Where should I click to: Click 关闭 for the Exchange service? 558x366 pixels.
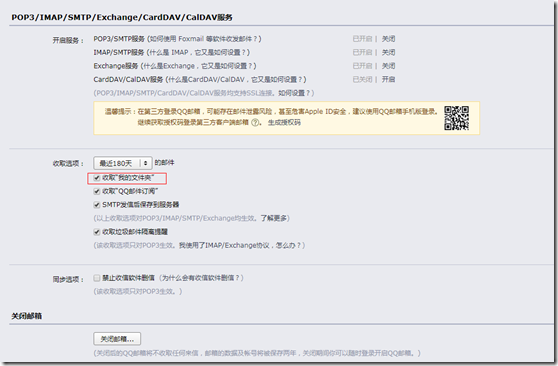pyautogui.click(x=388, y=66)
